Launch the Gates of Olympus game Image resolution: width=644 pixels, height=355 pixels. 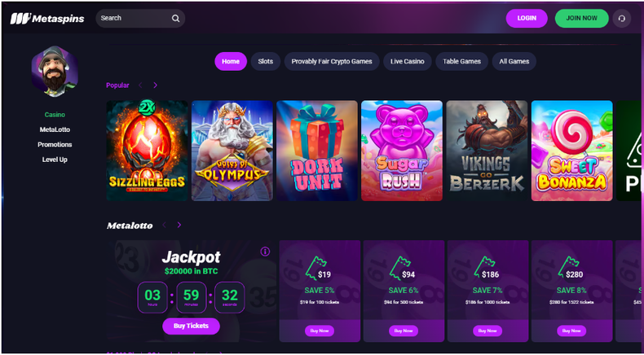(x=232, y=151)
